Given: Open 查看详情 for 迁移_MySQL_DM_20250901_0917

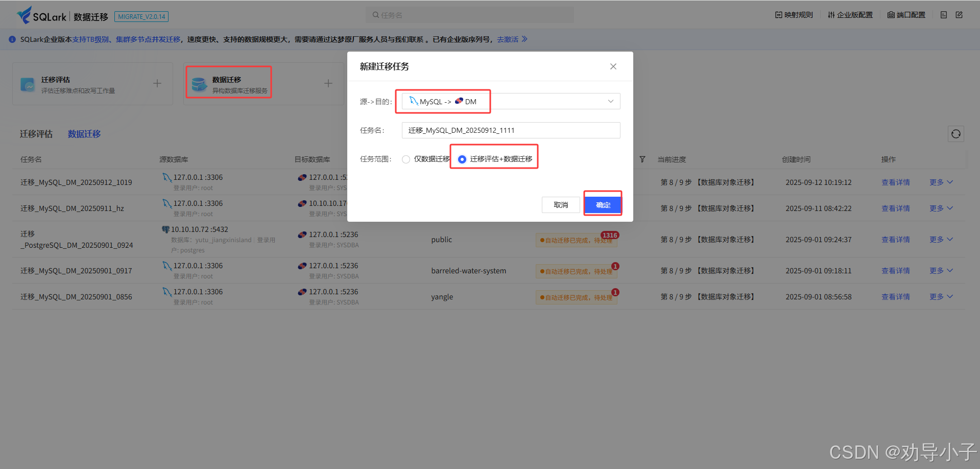Looking at the screenshot, I should pos(896,271).
